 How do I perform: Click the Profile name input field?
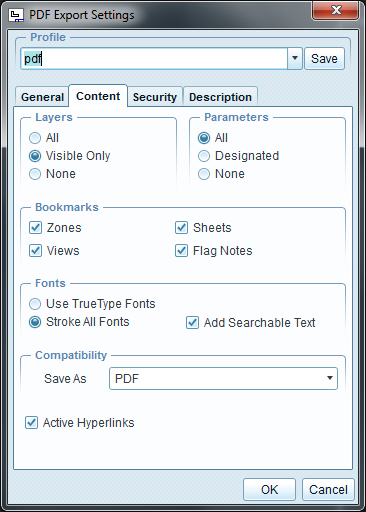tap(154, 59)
